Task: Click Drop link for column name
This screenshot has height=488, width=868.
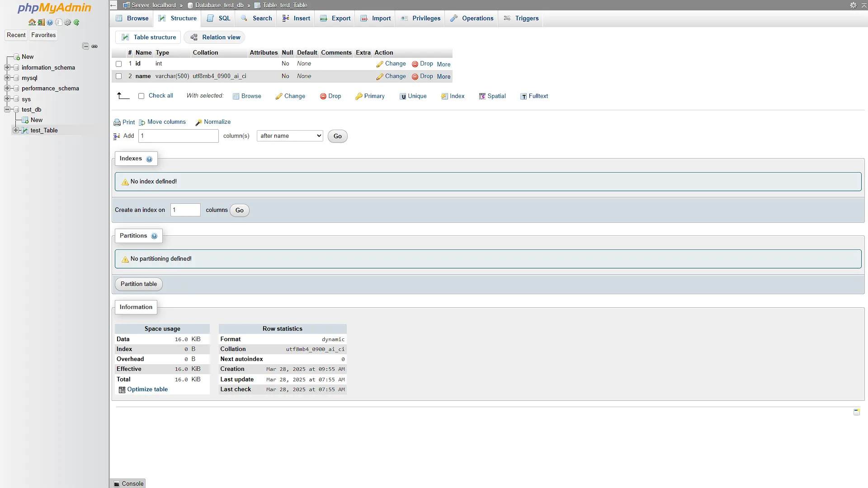Action: click(422, 76)
